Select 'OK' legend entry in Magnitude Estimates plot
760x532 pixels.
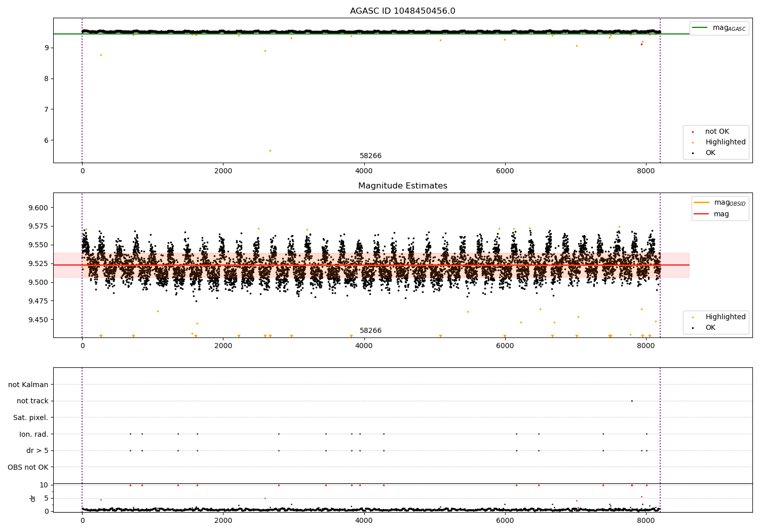point(710,328)
